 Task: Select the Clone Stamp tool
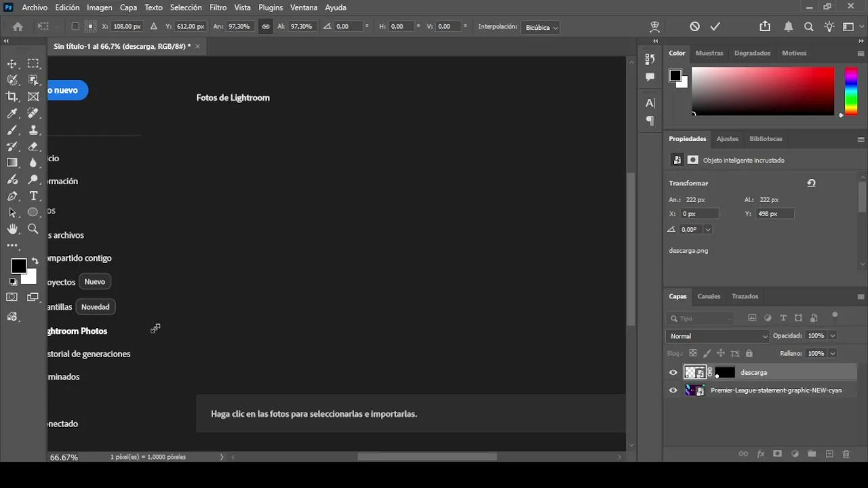coord(33,130)
